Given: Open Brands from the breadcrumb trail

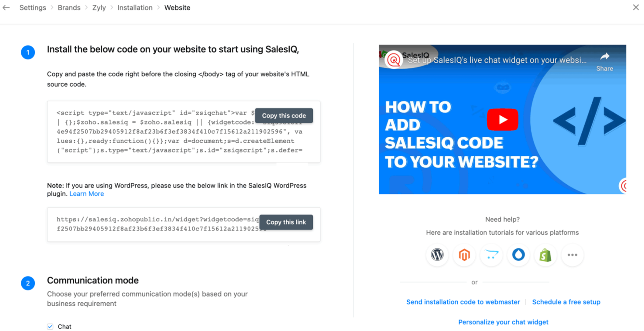Looking at the screenshot, I should [69, 7].
